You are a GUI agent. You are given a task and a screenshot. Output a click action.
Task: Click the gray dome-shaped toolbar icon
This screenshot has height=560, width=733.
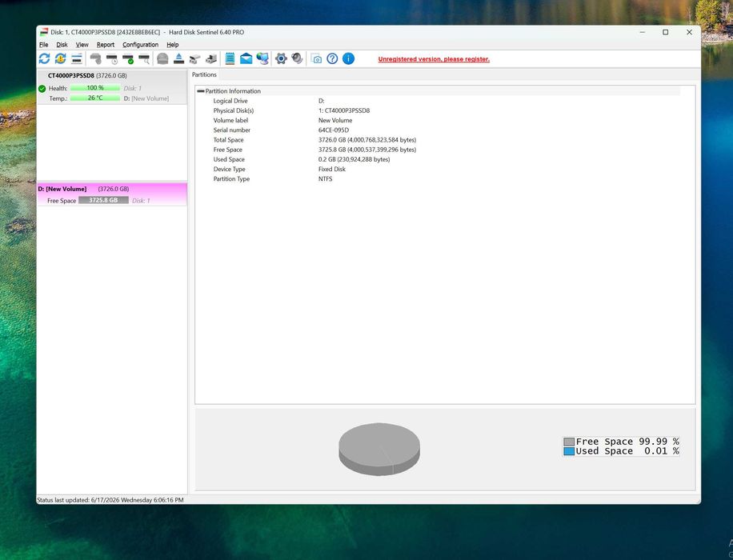pyautogui.click(x=162, y=58)
